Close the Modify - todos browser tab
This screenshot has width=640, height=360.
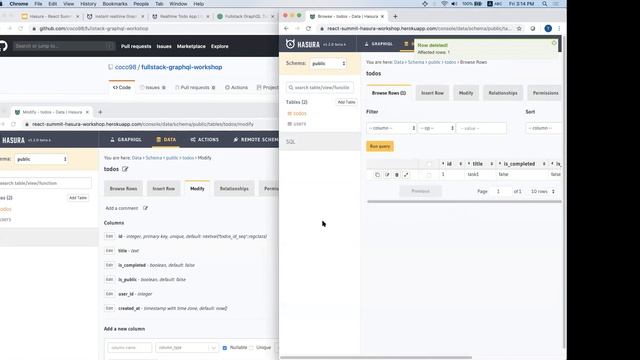(x=87, y=112)
